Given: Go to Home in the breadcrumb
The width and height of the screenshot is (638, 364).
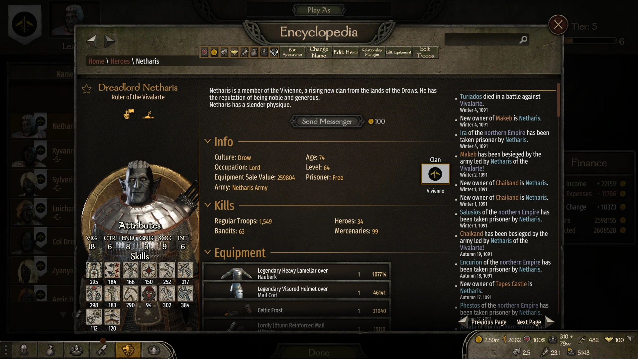Looking at the screenshot, I should coord(96,61).
